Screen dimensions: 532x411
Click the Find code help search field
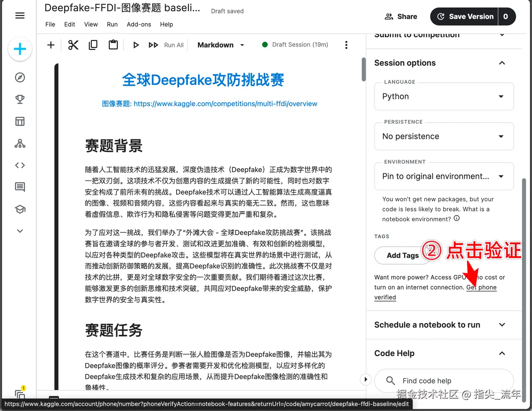click(444, 381)
